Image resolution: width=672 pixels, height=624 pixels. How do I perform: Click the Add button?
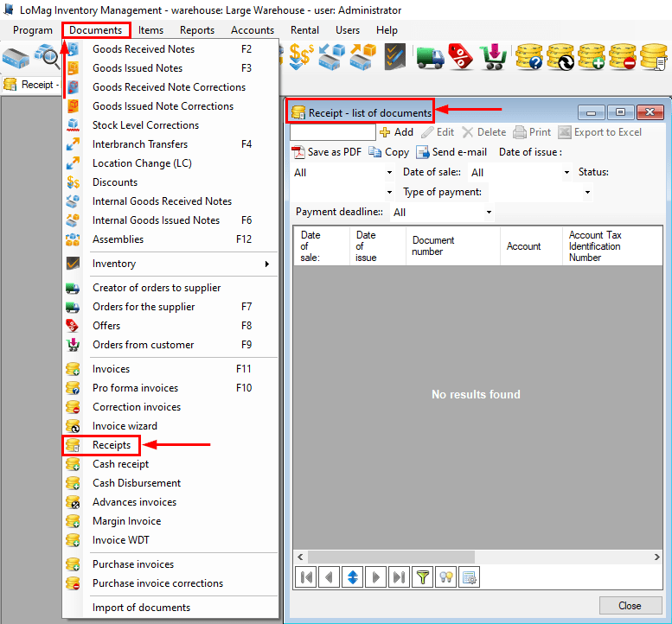coord(397,132)
